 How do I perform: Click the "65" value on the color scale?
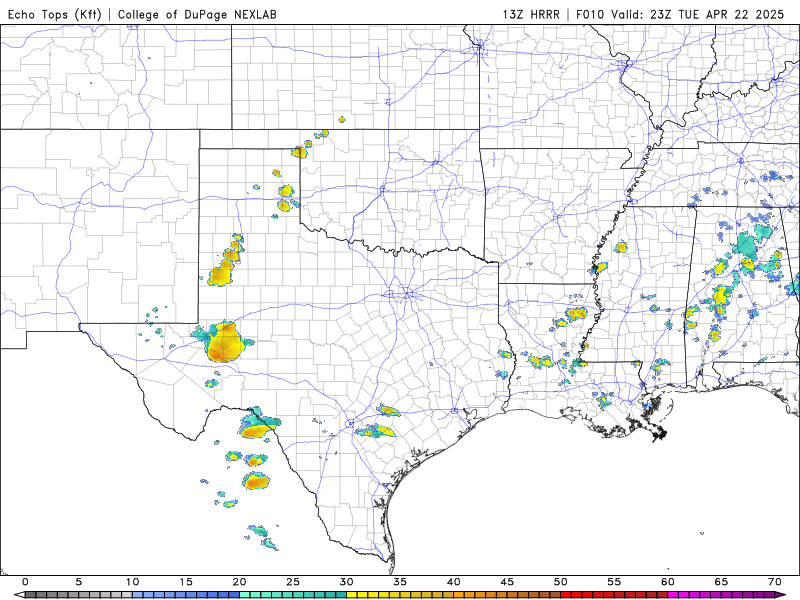click(721, 582)
